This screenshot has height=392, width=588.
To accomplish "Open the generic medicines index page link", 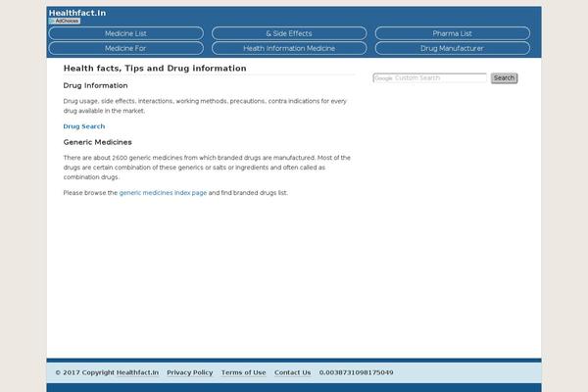I will (163, 193).
